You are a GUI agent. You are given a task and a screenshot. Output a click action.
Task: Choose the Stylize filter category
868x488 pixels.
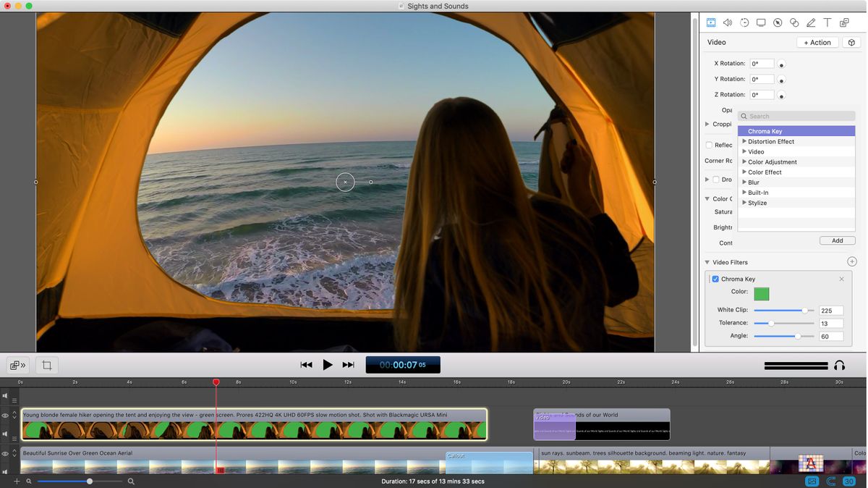pyautogui.click(x=757, y=203)
